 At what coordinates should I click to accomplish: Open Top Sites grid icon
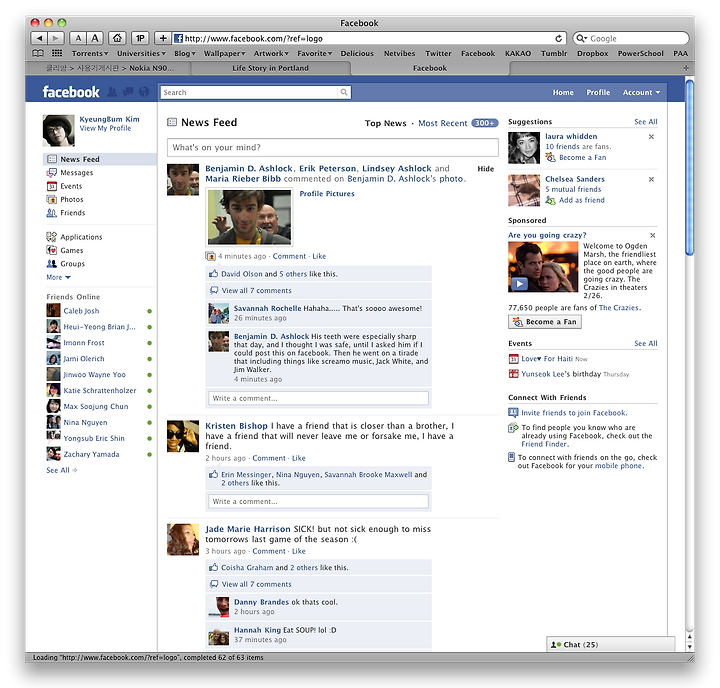[56, 53]
